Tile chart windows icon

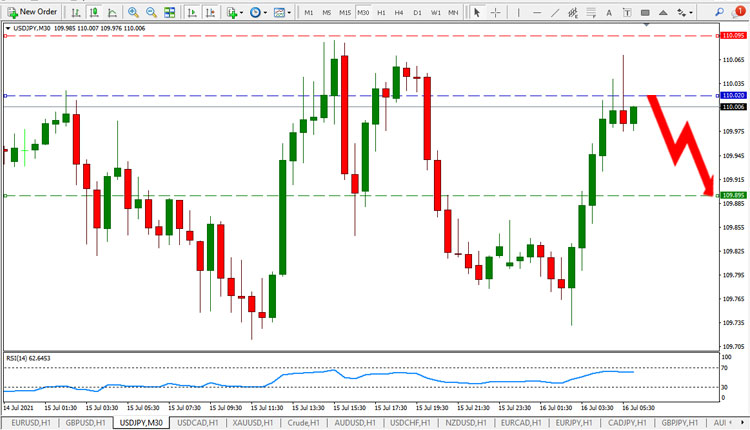[x=169, y=12]
